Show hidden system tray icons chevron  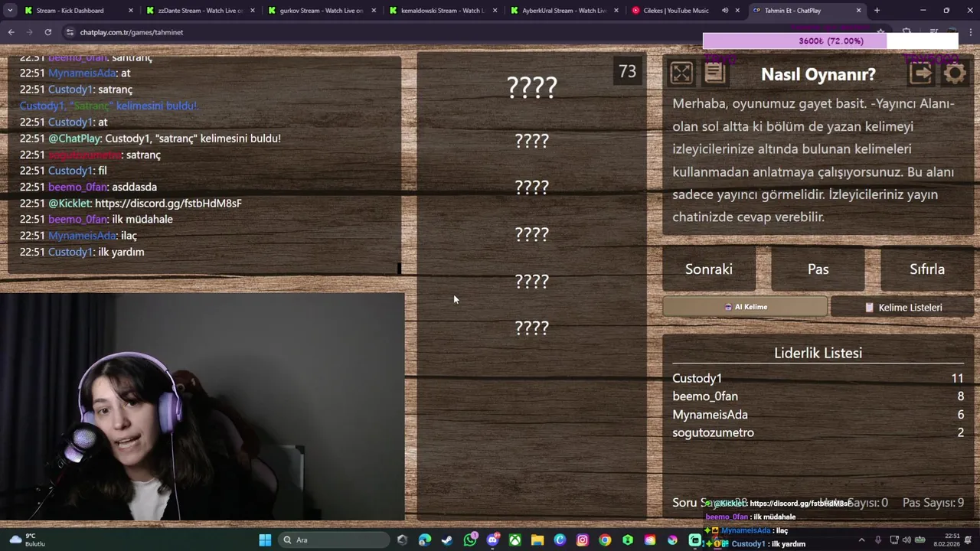click(861, 540)
